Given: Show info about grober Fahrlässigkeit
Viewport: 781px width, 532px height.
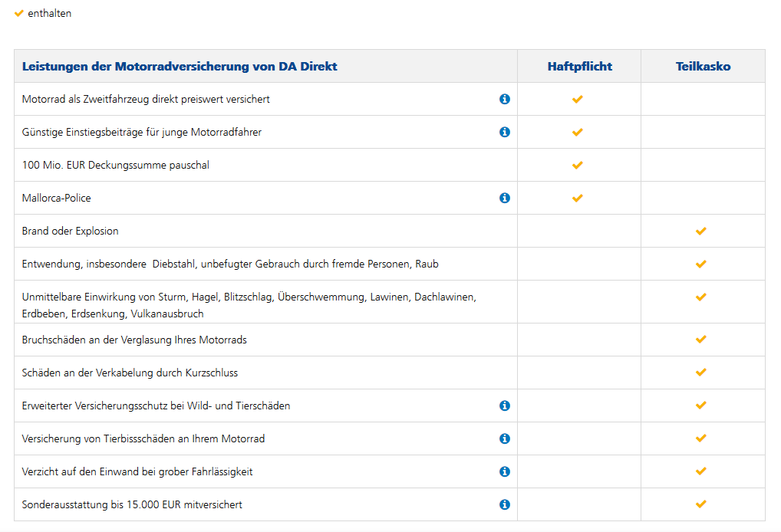Looking at the screenshot, I should coord(505,471).
